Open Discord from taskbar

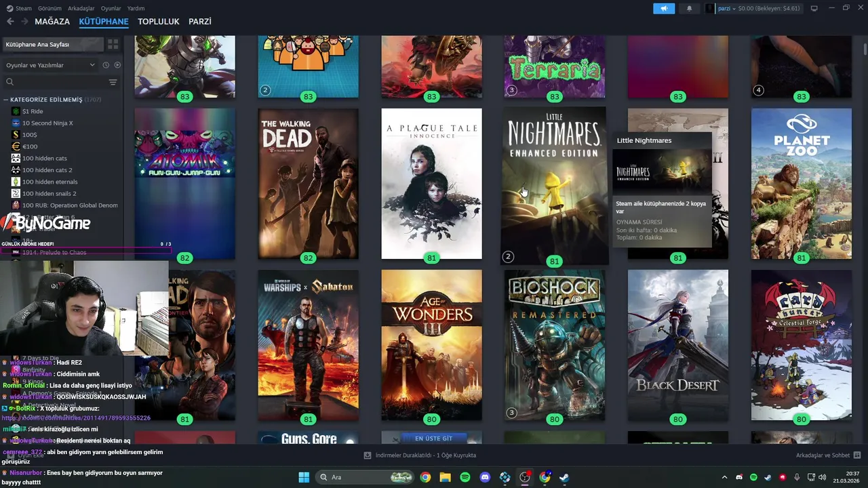pos(485,477)
